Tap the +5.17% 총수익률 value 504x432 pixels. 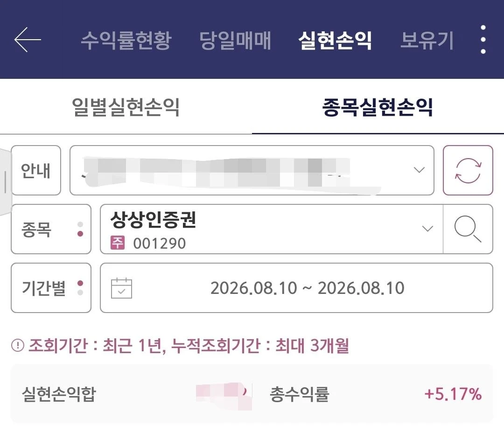(453, 394)
